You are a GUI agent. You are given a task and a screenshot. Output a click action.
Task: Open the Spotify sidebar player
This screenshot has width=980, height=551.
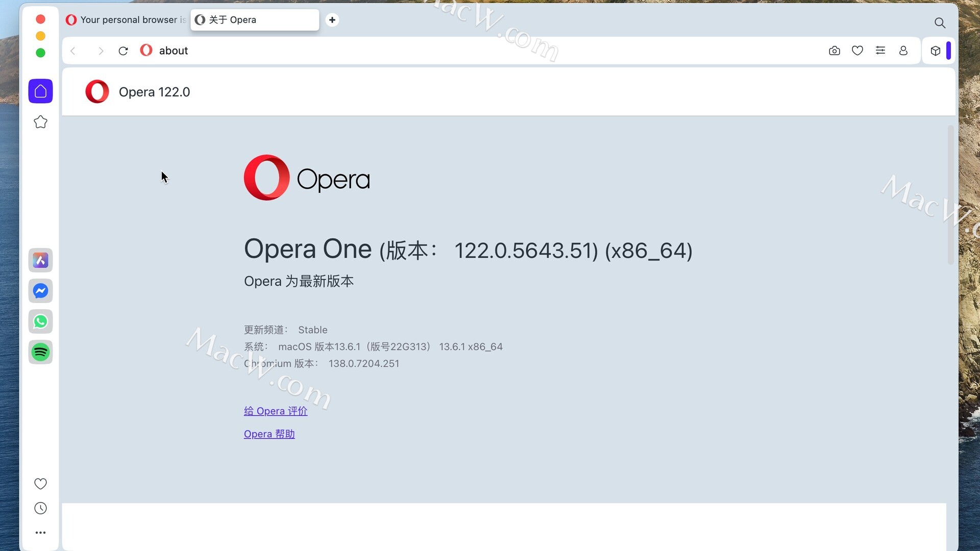40,352
